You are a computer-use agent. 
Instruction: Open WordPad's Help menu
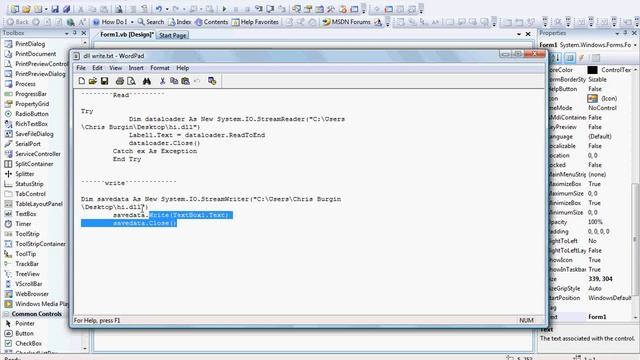[182, 68]
